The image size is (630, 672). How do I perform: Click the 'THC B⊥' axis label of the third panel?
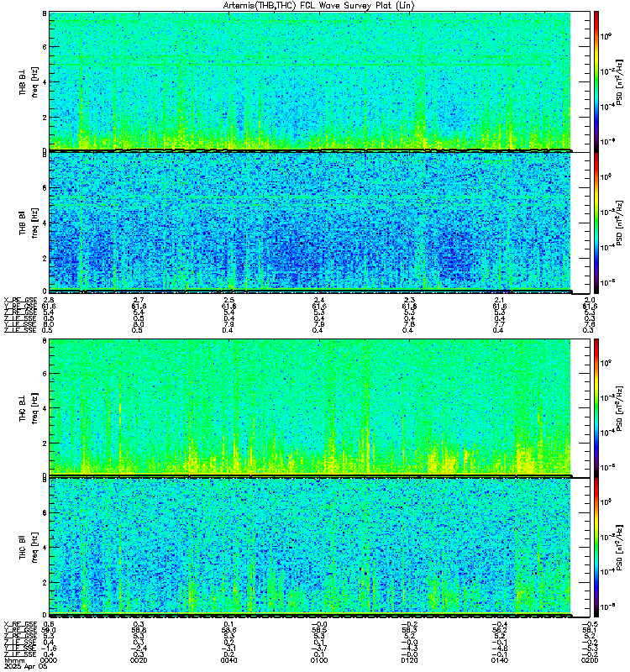pos(23,408)
